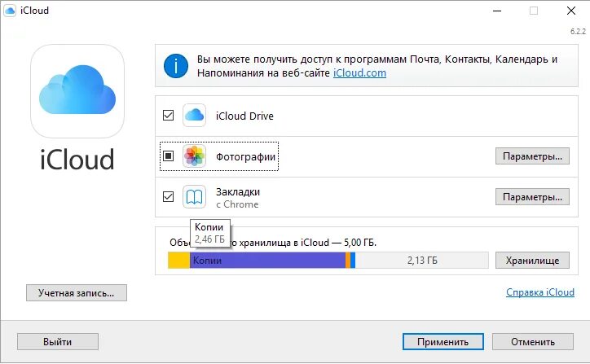The image size is (590, 364).
Task: Click the 'с Chrome' subtitle
Action: point(237,204)
